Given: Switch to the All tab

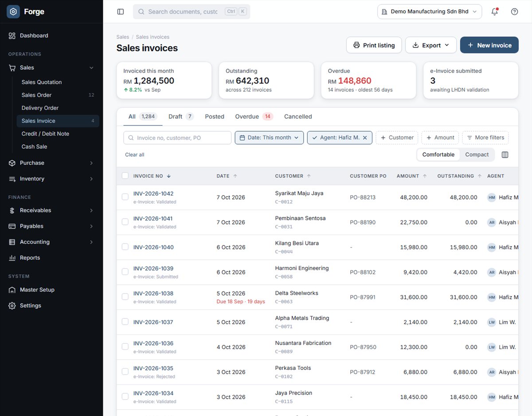Looking at the screenshot, I should point(142,117).
